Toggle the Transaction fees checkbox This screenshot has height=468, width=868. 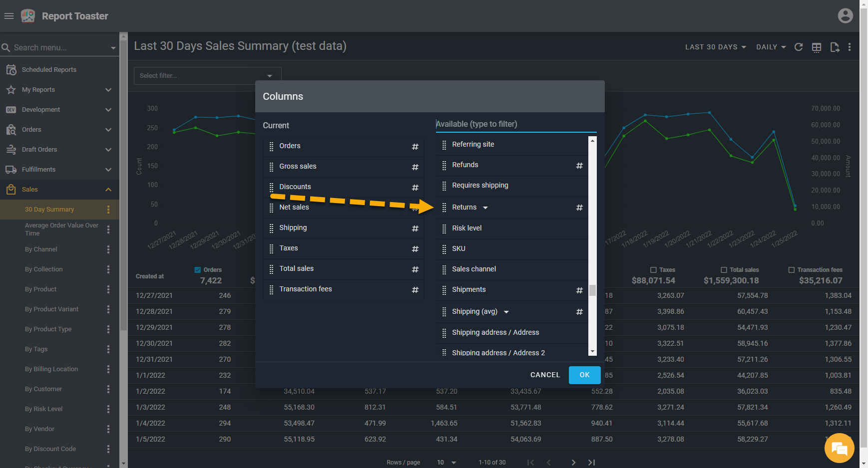[x=791, y=270]
